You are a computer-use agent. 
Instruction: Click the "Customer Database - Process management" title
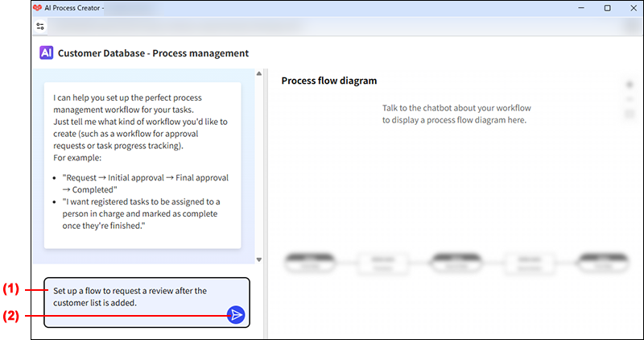click(153, 53)
